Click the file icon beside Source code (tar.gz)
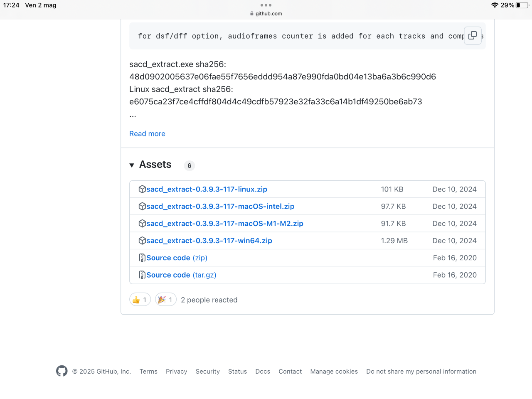 [x=142, y=275]
